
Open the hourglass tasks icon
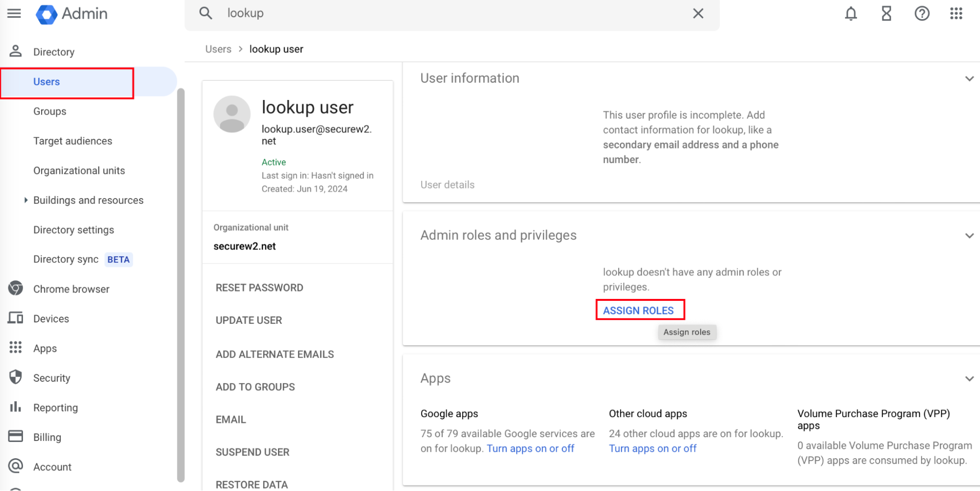886,13
